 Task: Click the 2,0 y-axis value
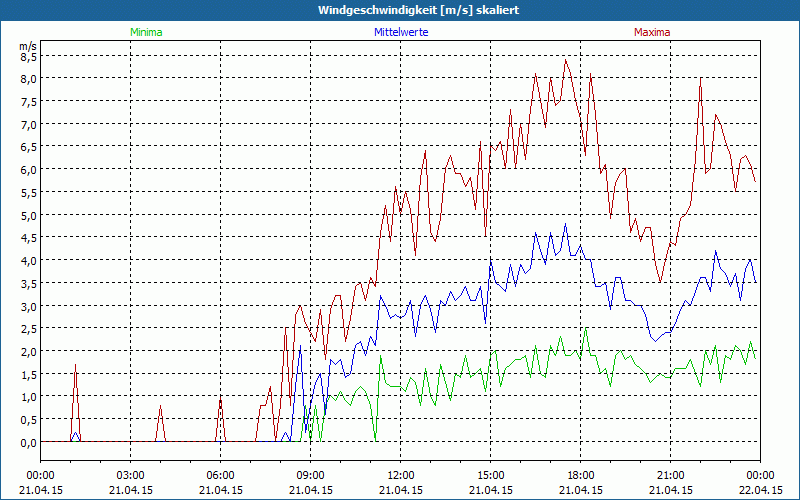pyautogui.click(x=28, y=352)
